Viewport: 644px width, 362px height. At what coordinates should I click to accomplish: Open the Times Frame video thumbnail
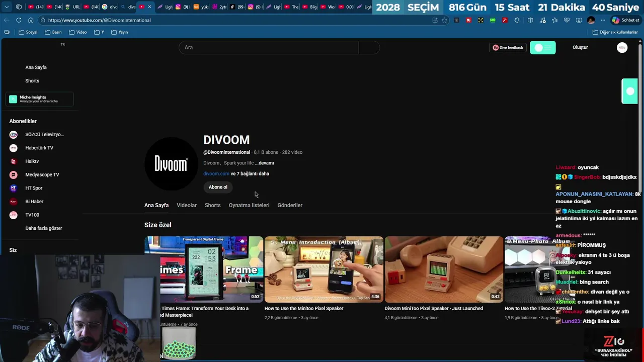pyautogui.click(x=204, y=269)
